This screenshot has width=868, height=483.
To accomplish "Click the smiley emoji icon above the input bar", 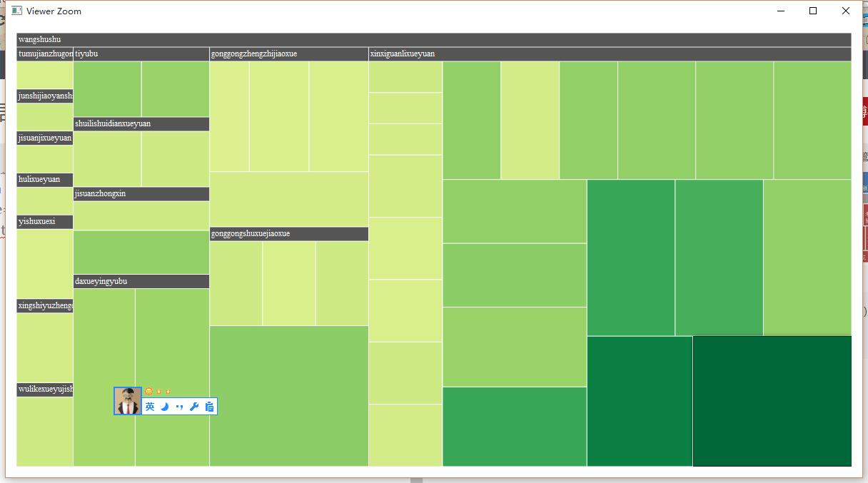I will point(148,391).
